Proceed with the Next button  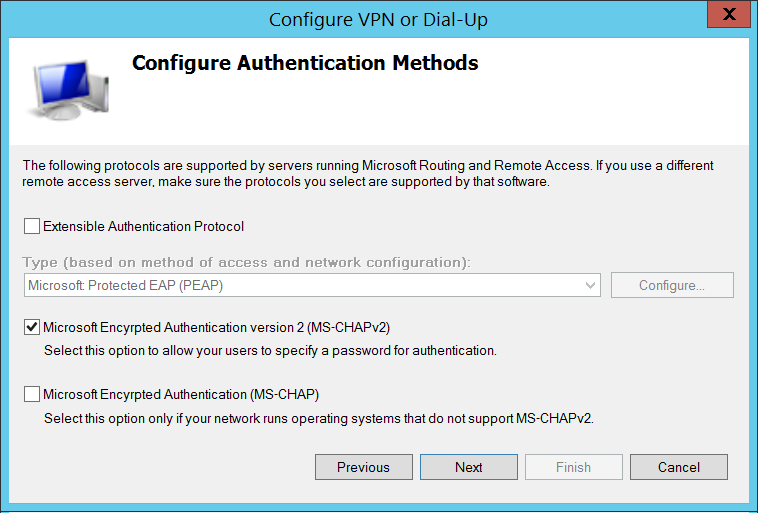click(468, 467)
